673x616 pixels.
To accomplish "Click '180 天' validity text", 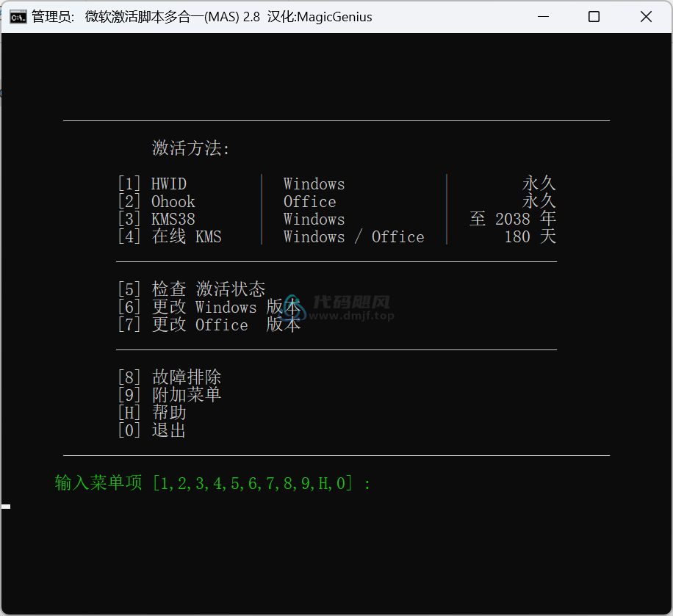I will [x=530, y=236].
